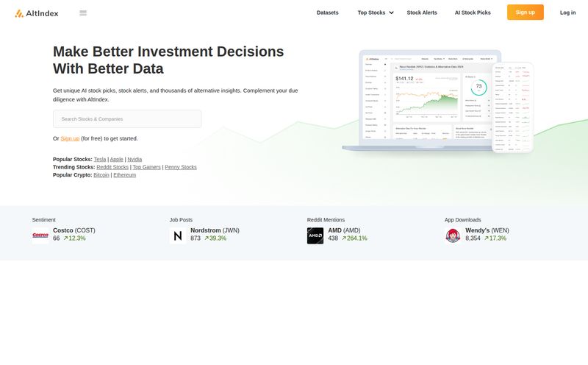Click the main headline text
The image size is (588, 365).
[168, 60]
